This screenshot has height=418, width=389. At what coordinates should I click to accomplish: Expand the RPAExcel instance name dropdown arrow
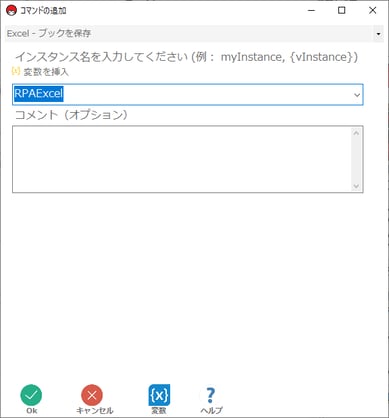[x=357, y=95]
